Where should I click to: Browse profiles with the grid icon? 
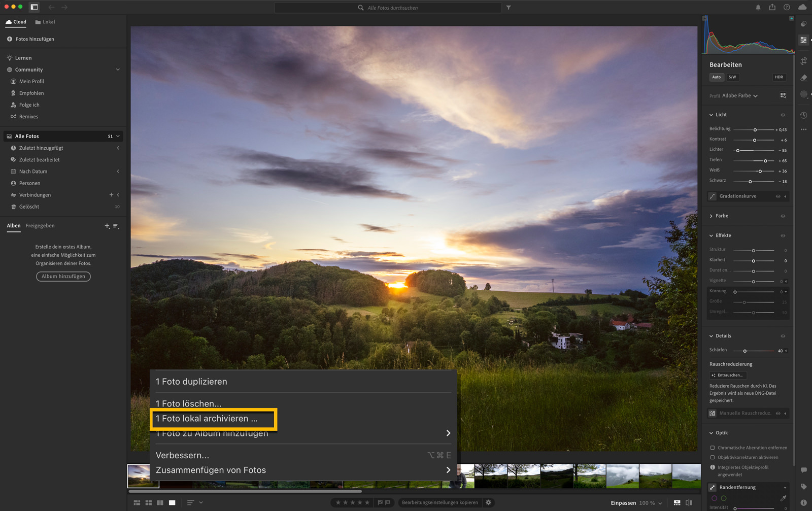coord(783,95)
